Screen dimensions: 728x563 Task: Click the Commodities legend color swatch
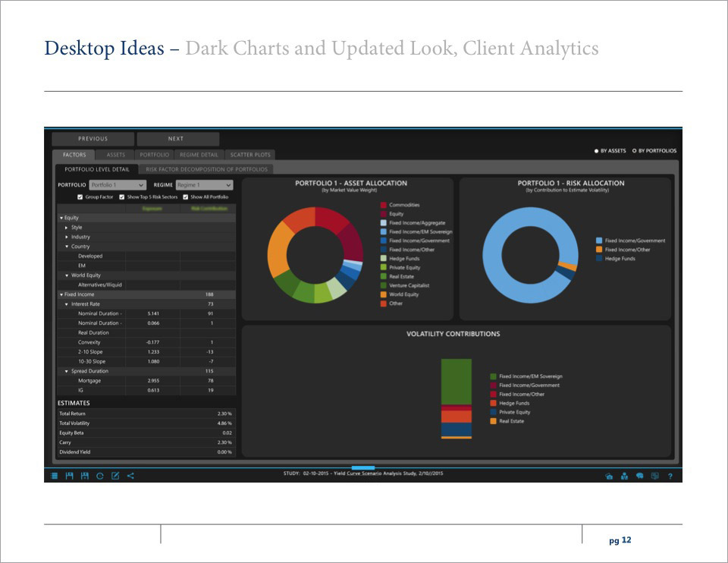(x=384, y=205)
